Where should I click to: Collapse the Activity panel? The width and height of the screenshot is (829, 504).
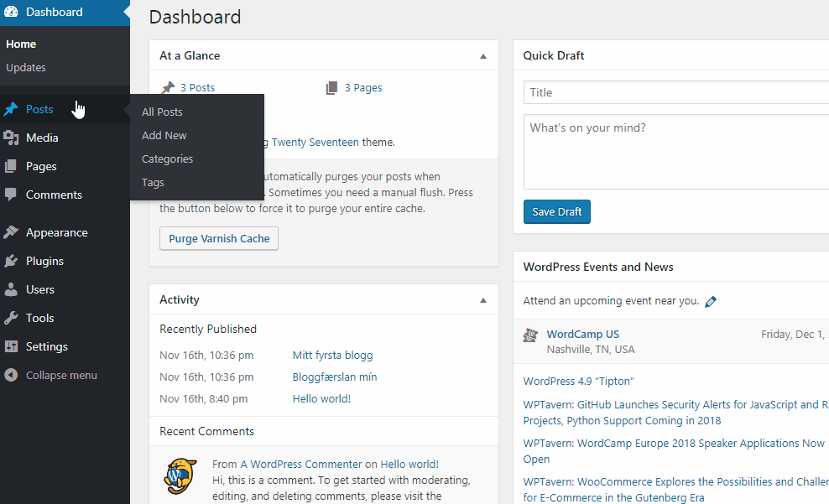point(482,300)
